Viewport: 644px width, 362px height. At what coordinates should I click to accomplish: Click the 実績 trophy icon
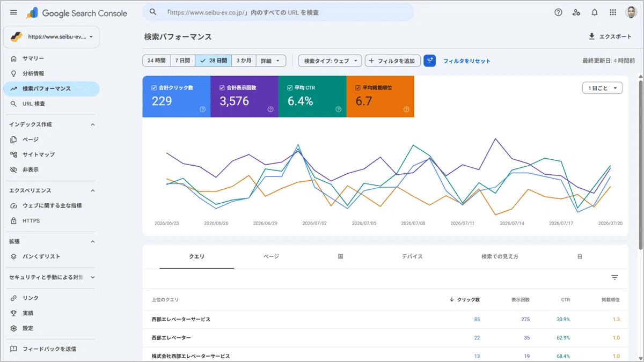point(13,313)
